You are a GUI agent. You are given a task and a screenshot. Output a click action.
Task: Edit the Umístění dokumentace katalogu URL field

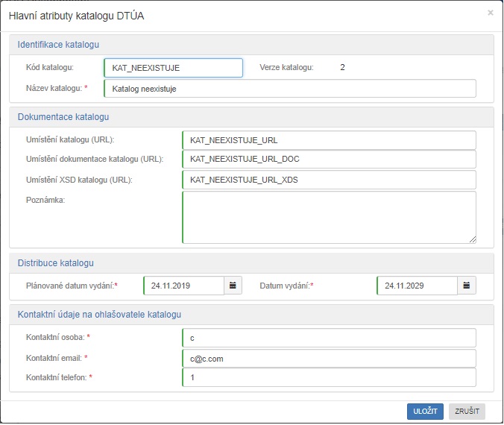pyautogui.click(x=329, y=159)
